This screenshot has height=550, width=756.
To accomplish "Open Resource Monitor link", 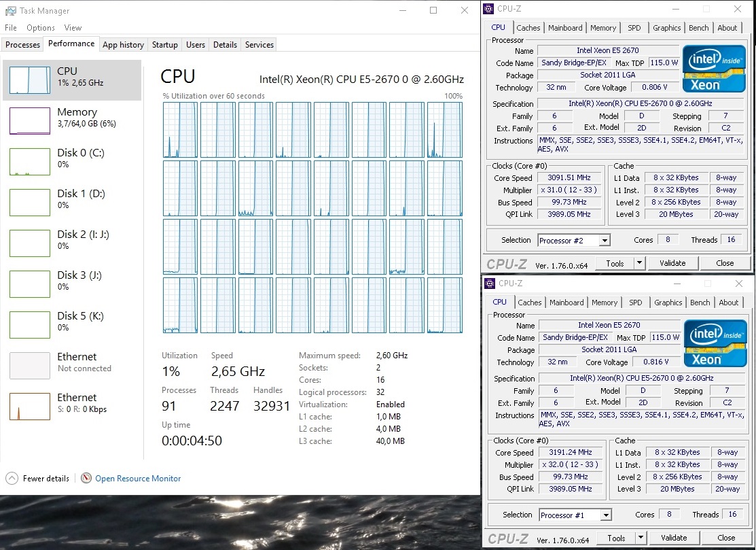I will [x=138, y=479].
